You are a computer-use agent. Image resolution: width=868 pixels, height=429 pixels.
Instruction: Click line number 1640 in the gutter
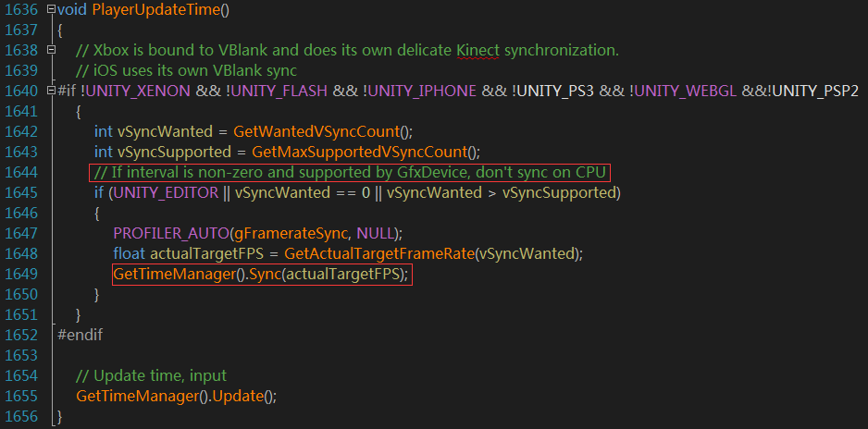click(20, 92)
